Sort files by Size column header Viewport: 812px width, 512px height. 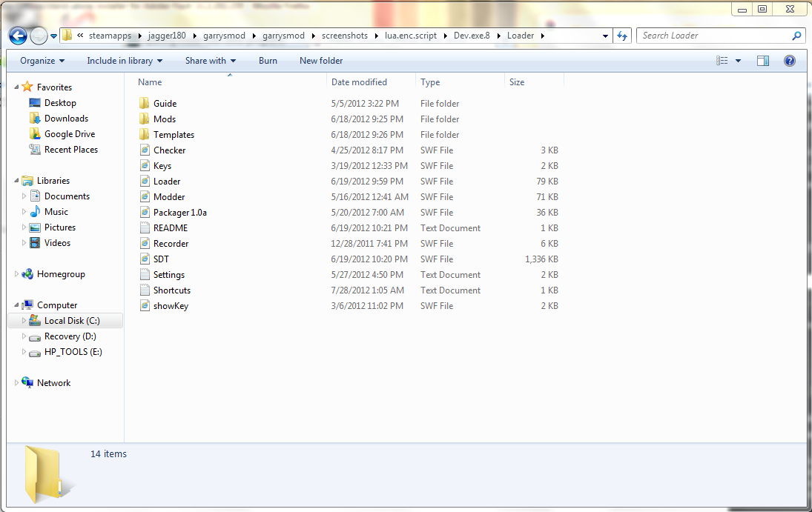(517, 82)
